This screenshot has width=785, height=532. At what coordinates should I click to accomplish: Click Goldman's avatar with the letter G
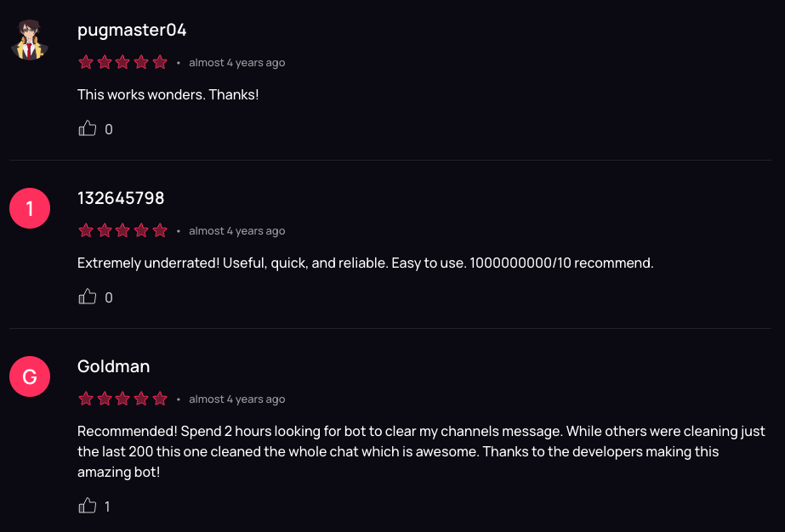pos(29,376)
